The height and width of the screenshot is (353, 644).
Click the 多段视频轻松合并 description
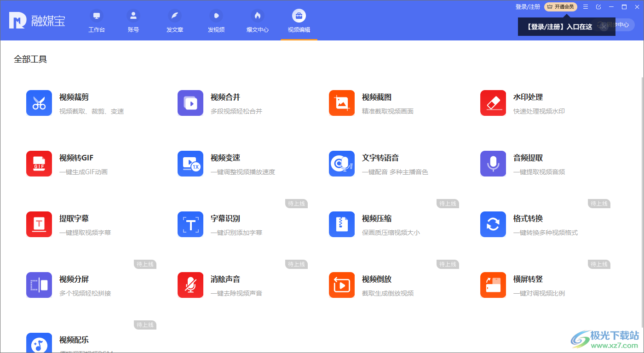click(x=236, y=111)
